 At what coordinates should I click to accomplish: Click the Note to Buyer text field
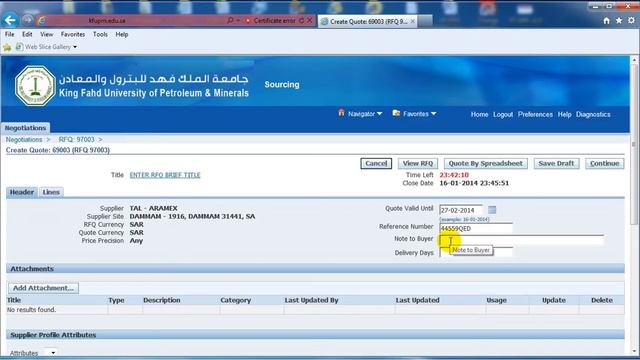click(522, 240)
